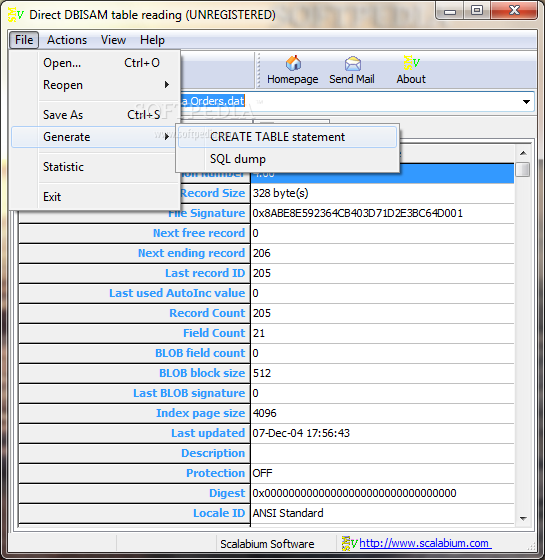
Task: Choose Open... from File menu
Action: pos(96,63)
